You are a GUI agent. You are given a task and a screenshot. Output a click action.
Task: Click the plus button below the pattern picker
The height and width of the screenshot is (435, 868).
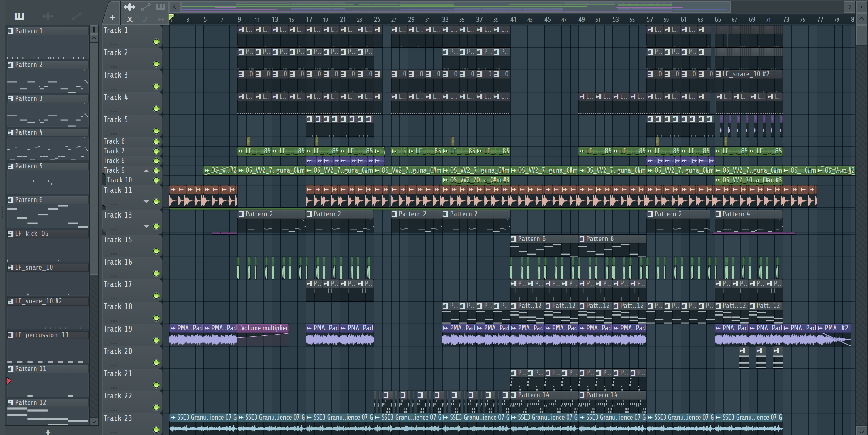[48, 432]
